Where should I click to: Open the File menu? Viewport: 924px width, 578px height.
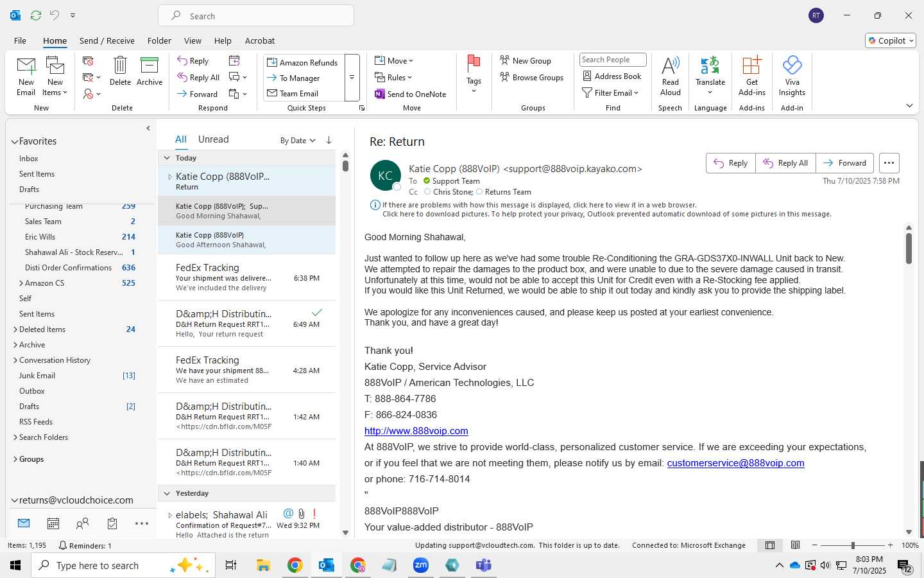20,40
